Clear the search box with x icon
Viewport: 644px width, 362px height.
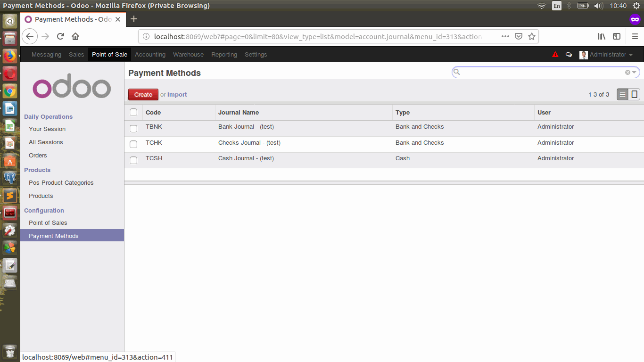point(627,72)
